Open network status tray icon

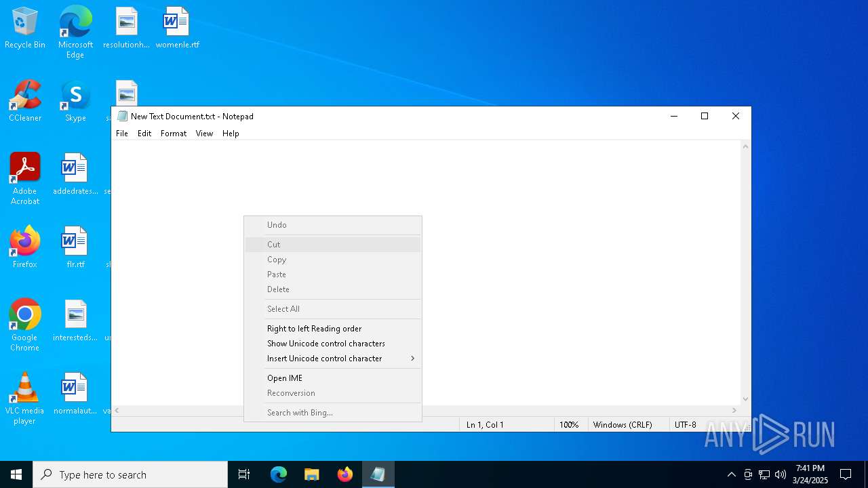pyautogui.click(x=764, y=474)
